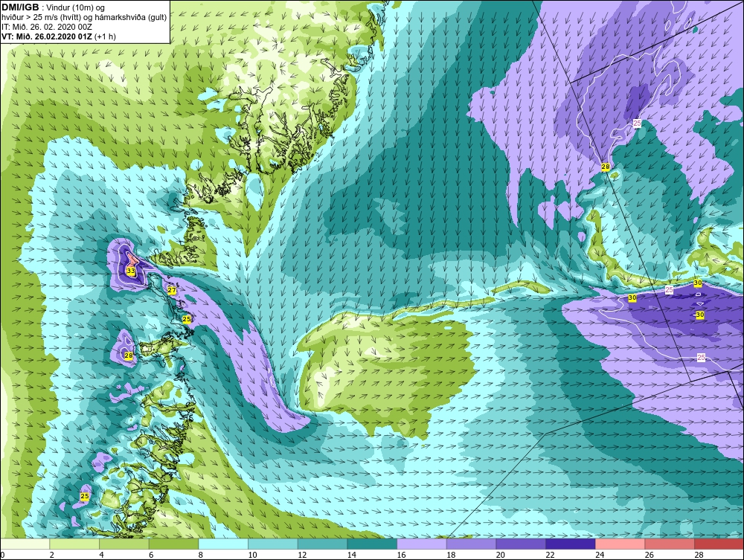Image resolution: width=744 pixels, height=560 pixels.
Task: Click the legend scale number 18
Action: tap(451, 555)
